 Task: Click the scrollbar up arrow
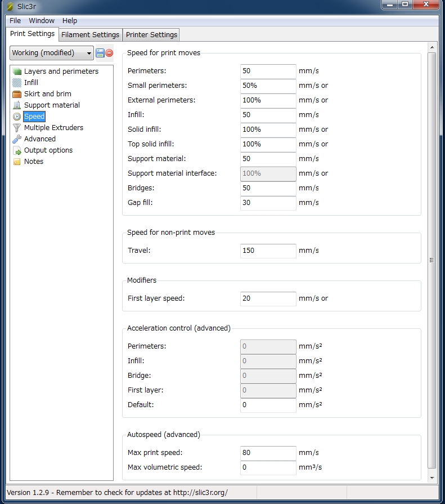[x=432, y=47]
